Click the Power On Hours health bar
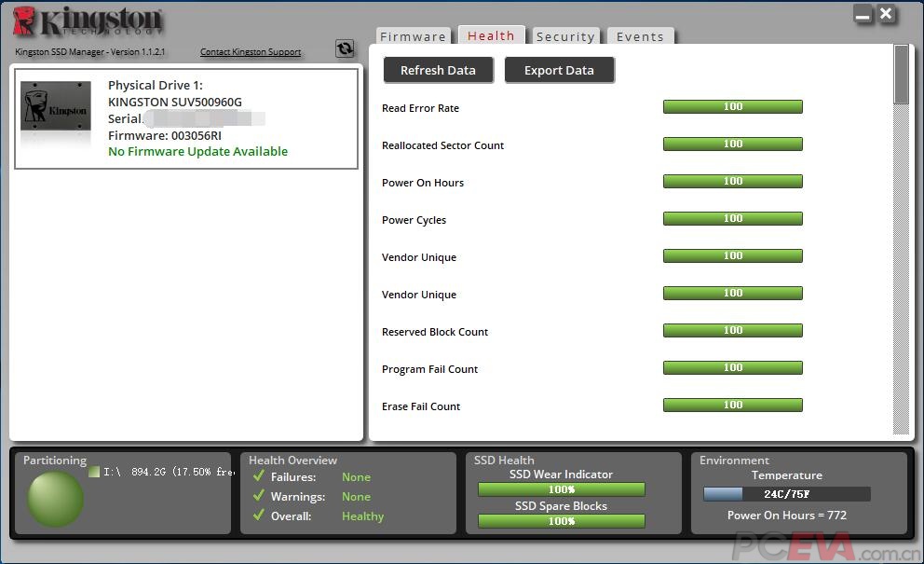Image resolution: width=924 pixels, height=564 pixels. coord(732,181)
